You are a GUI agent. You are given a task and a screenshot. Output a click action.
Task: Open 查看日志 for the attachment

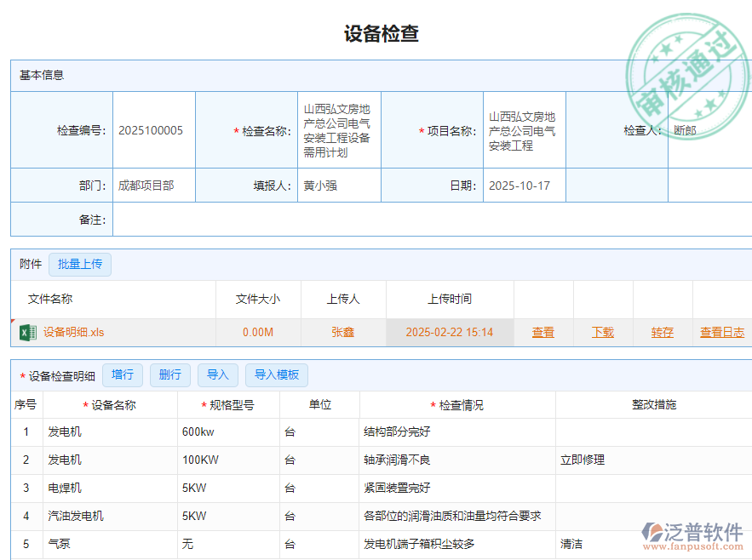click(721, 332)
